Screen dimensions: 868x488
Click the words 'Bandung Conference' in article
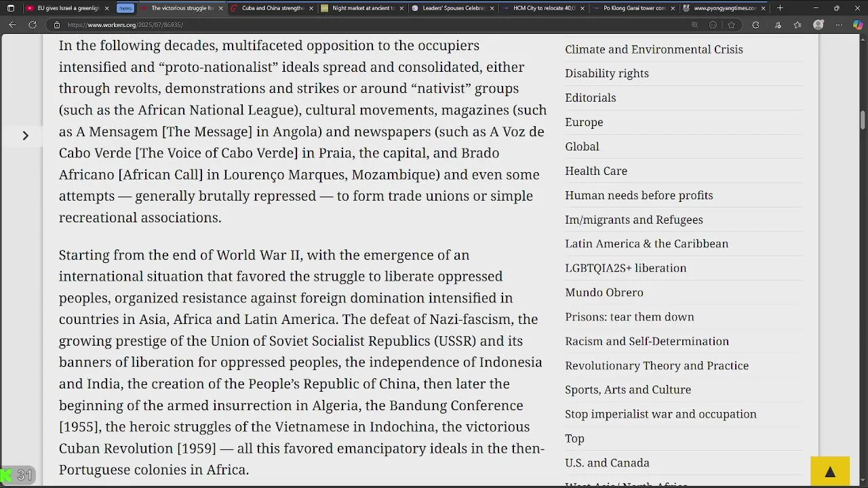(456, 405)
